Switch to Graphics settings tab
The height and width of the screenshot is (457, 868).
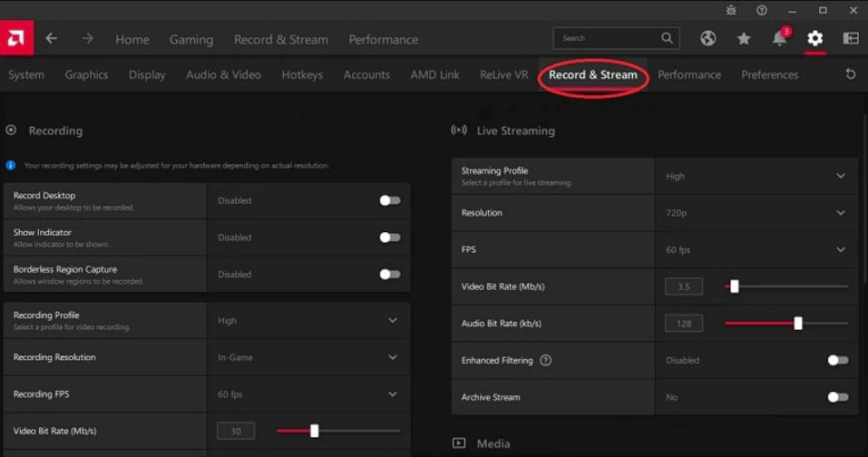tap(86, 74)
